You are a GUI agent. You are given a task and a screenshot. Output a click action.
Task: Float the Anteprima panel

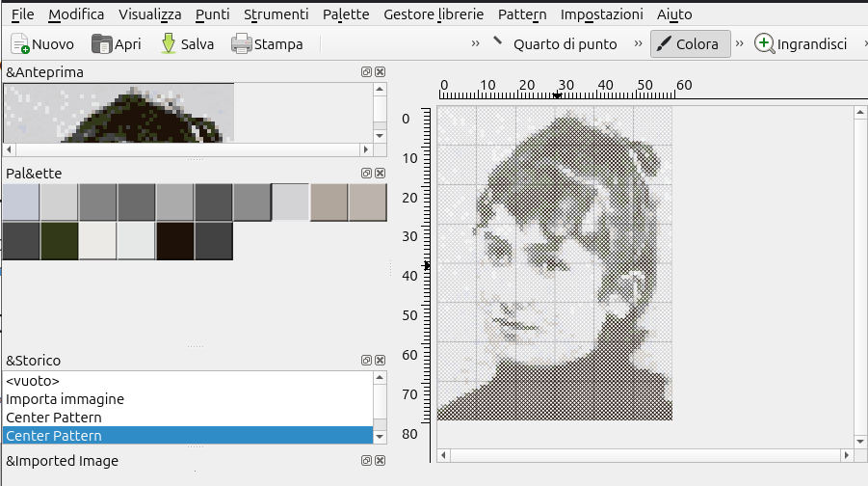[366, 72]
